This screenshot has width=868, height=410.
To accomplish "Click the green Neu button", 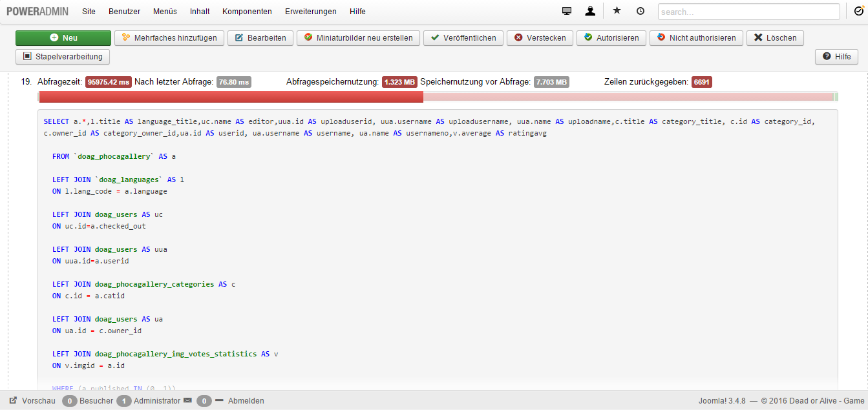I will coord(63,38).
